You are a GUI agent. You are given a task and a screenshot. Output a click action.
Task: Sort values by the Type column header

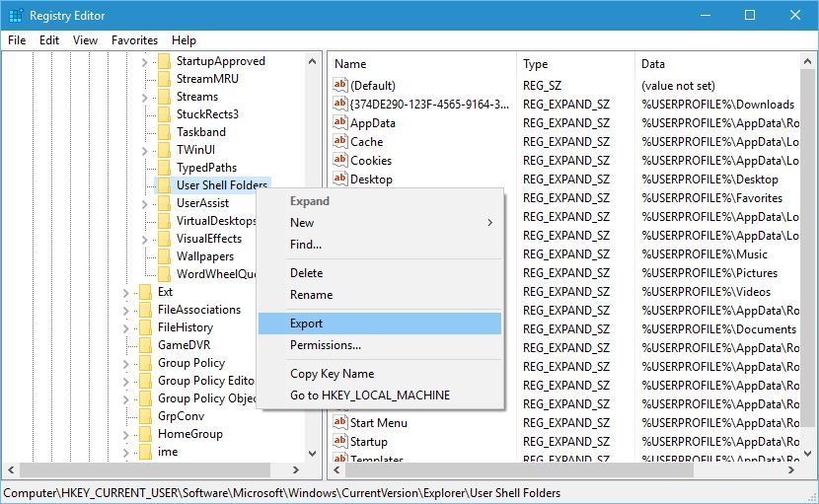tap(575, 64)
